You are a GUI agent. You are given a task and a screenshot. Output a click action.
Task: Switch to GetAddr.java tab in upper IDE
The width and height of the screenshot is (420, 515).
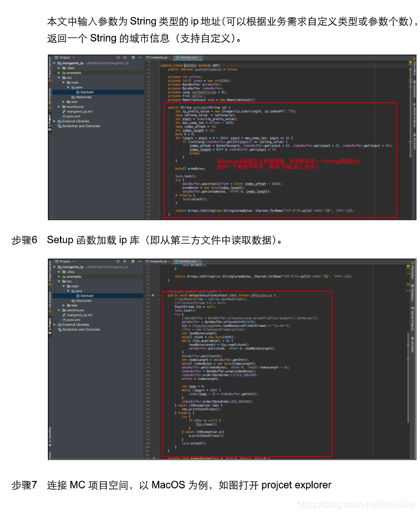click(x=188, y=58)
